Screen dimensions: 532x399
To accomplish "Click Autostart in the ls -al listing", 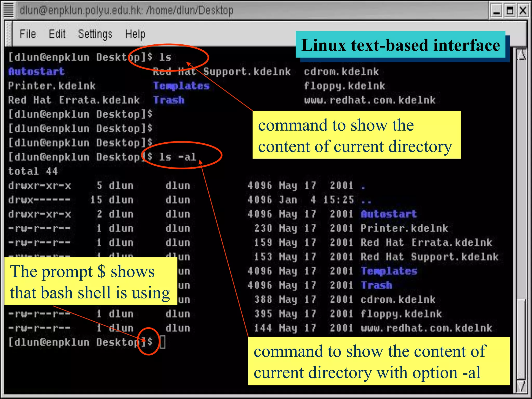I will (389, 214).
